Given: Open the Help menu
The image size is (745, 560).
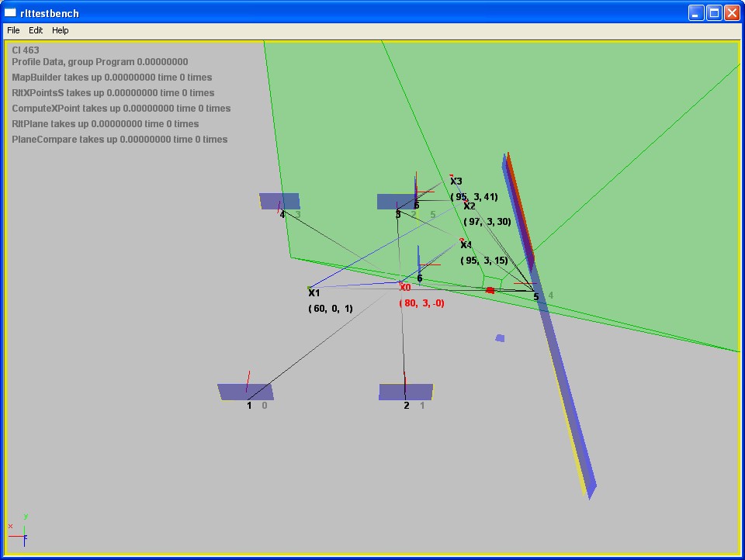Looking at the screenshot, I should (61, 30).
